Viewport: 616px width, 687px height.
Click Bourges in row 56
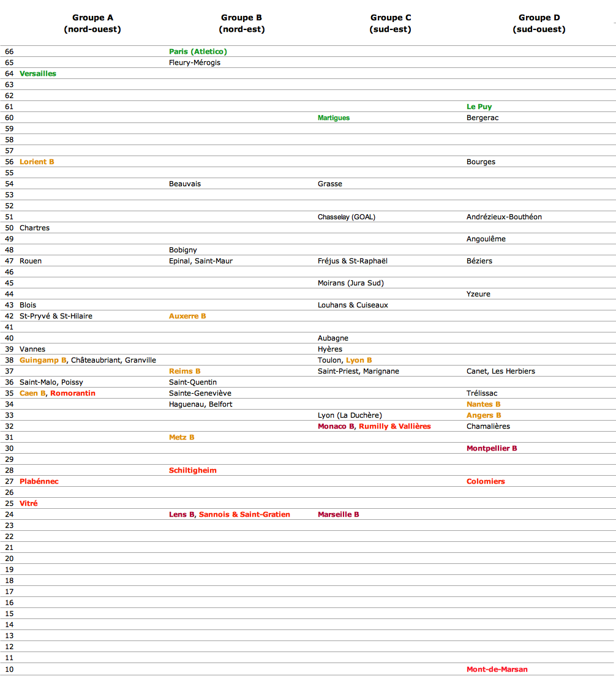(x=481, y=162)
